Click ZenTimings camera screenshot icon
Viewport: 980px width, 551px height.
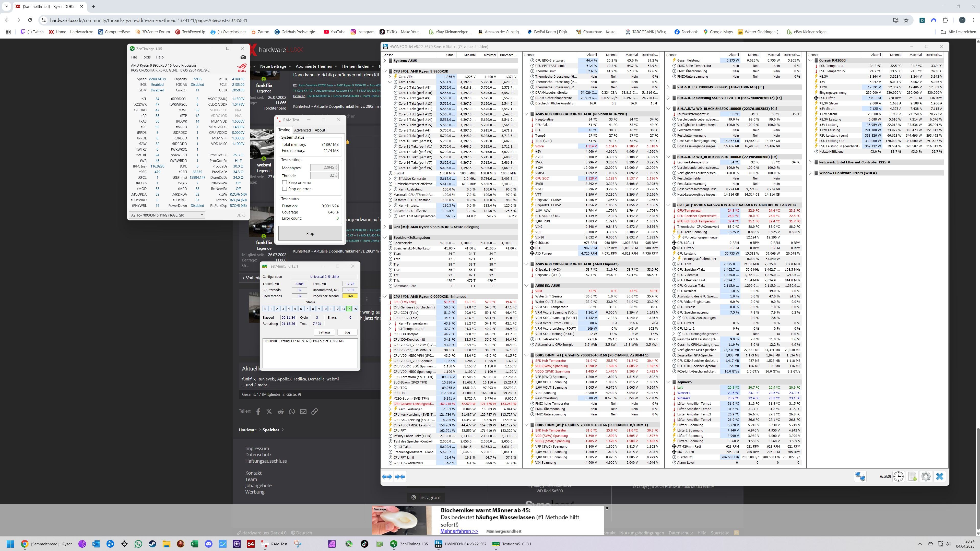243,57
